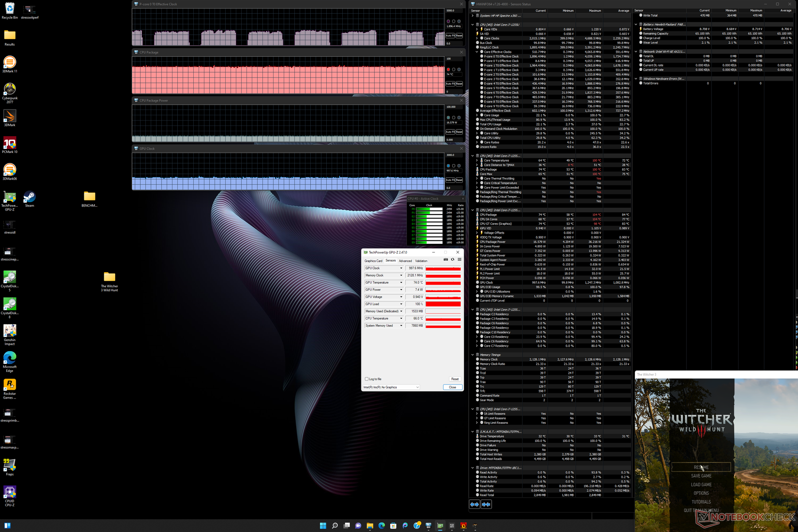Tick the Log to file checkbox

pyautogui.click(x=367, y=379)
